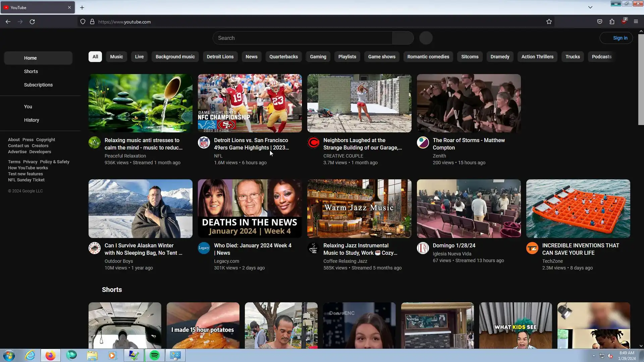Launch Spotify from the taskbar
644x362 pixels.
(154, 355)
